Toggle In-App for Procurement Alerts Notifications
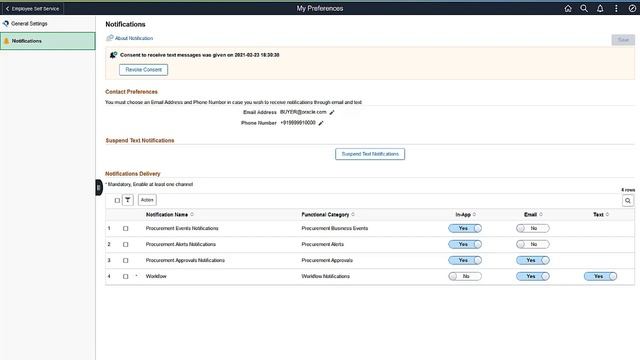 click(x=465, y=244)
